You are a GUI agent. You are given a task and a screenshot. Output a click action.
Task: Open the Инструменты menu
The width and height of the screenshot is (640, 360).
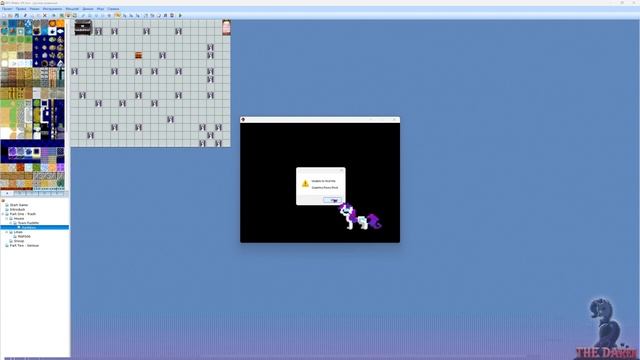[x=52, y=9]
